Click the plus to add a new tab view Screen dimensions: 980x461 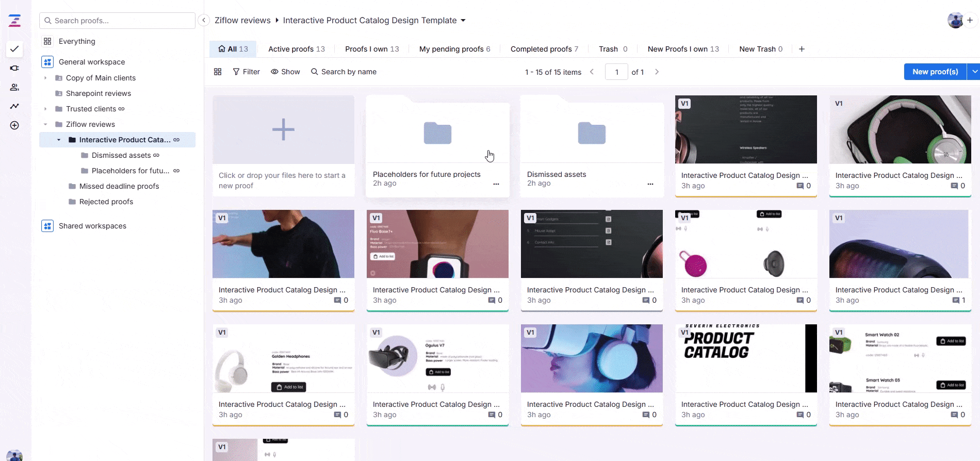pos(802,49)
